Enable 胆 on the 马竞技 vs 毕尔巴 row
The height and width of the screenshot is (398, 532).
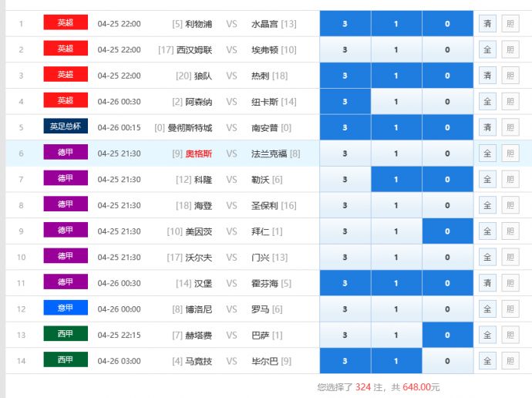point(510,361)
